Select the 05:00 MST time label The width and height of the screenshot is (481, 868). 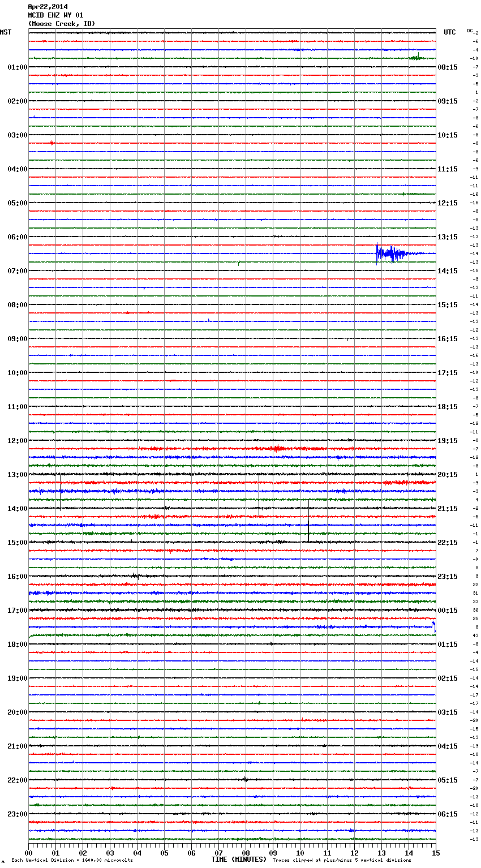(18, 203)
